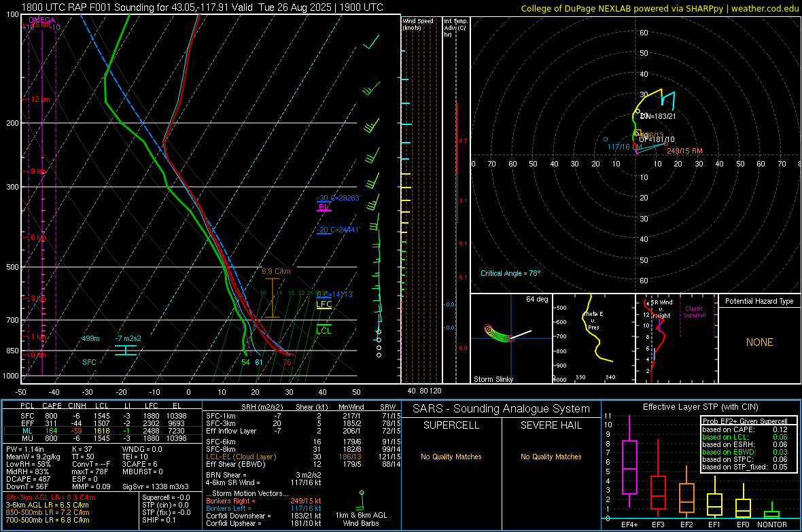Viewport: 802px width, 532px height.
Task: Click the SEVERE HAIL column heading
Action: [x=551, y=425]
